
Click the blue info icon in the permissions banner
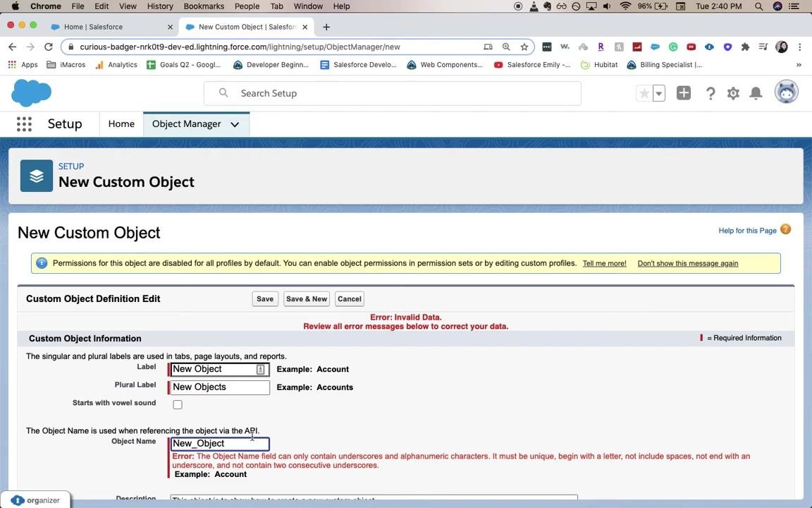[x=42, y=263]
